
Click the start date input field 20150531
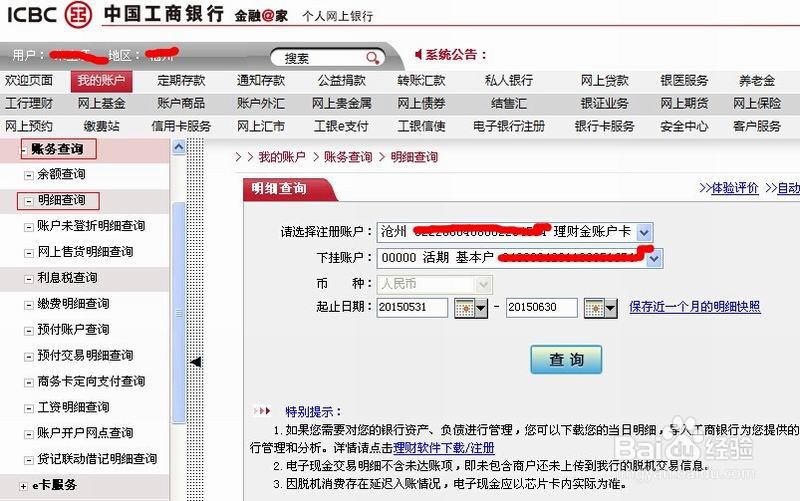point(412,307)
